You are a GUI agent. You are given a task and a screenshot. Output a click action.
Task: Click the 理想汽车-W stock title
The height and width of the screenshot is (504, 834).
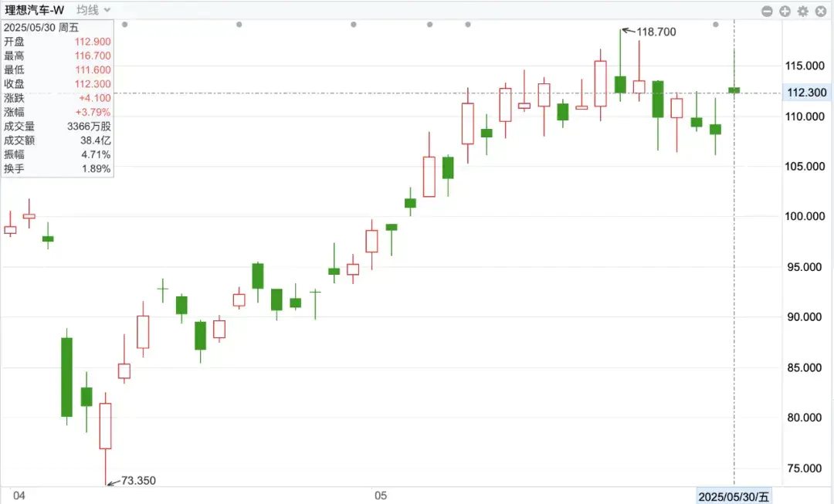[x=35, y=10]
